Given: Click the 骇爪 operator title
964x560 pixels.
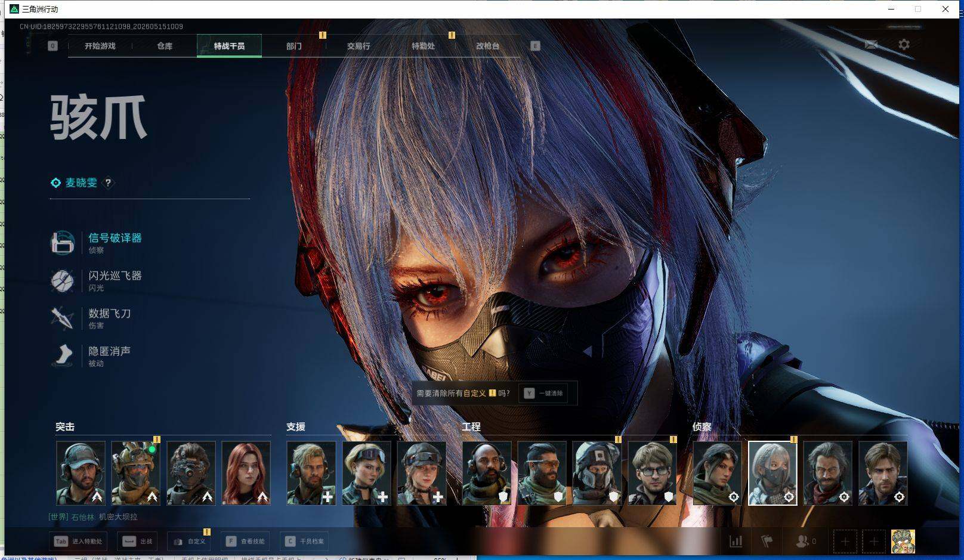Looking at the screenshot, I should (98, 118).
